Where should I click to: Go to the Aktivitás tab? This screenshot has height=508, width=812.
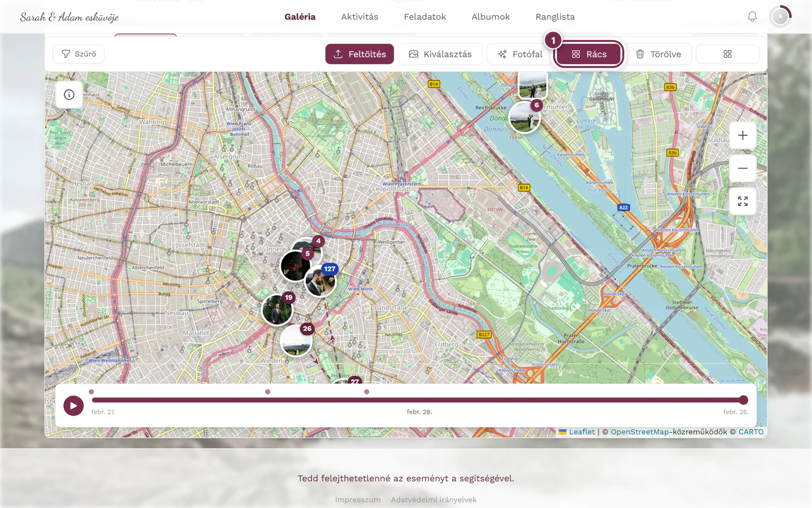pos(360,17)
